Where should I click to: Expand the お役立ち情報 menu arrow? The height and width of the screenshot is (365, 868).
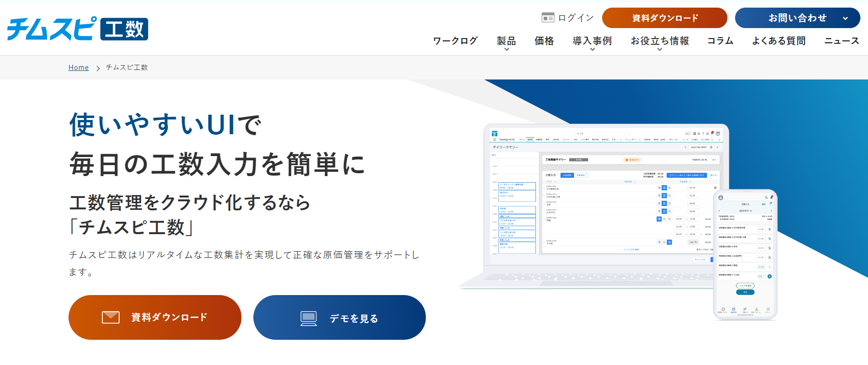coord(660,49)
